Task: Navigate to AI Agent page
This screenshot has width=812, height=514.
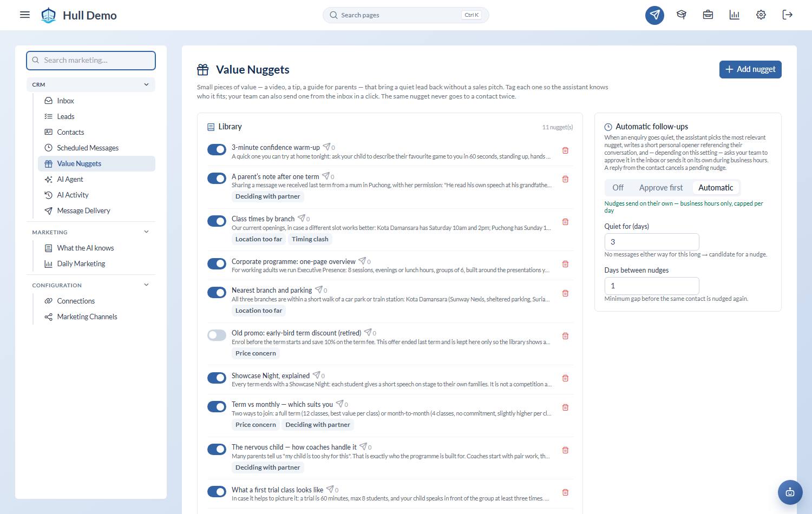Action: pos(96,179)
